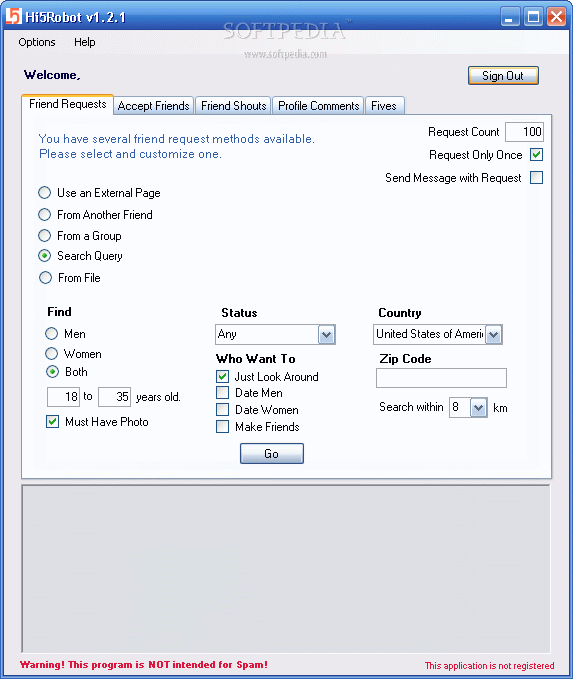Click the not registered notice
This screenshot has height=679, width=573.
[489, 666]
